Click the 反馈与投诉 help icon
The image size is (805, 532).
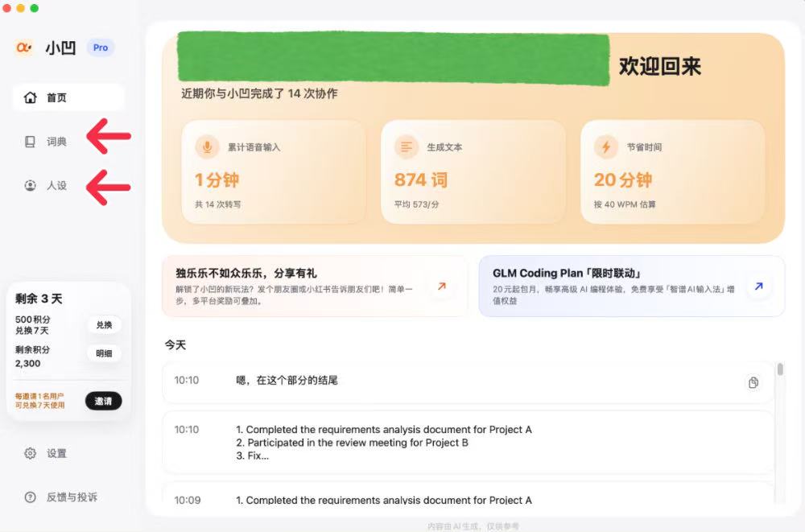[31, 497]
